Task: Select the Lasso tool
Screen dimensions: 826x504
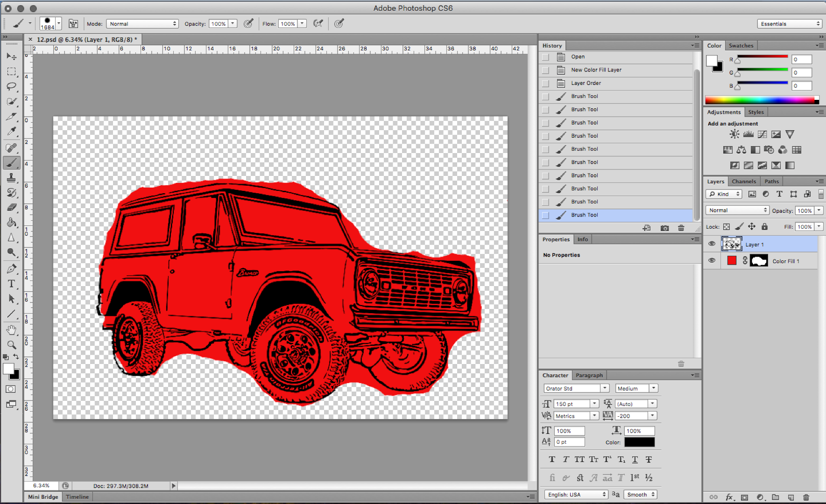Action: pos(12,87)
